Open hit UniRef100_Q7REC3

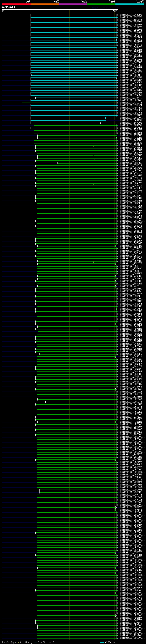click(131, 276)
